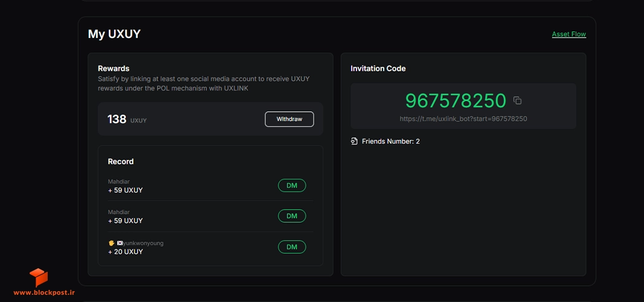Send a DM to the top Mahdiar record
Screen dimensions: 644x302
[292, 185]
